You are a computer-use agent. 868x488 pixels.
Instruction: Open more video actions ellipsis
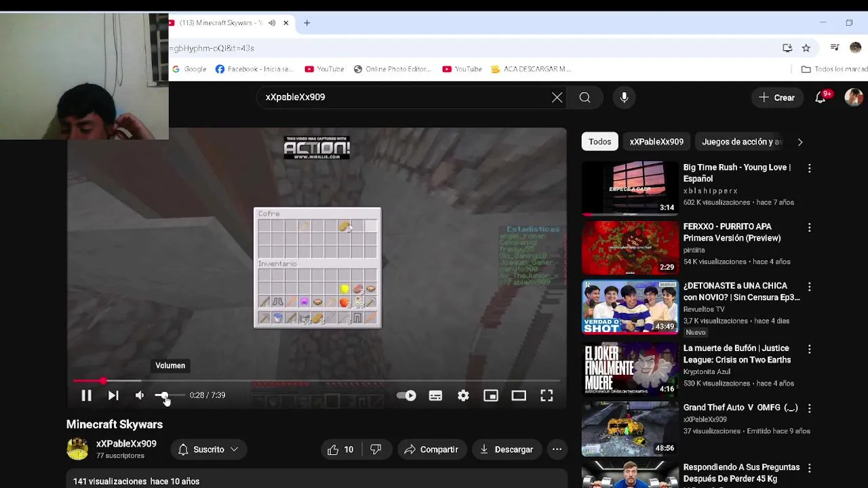[557, 449]
